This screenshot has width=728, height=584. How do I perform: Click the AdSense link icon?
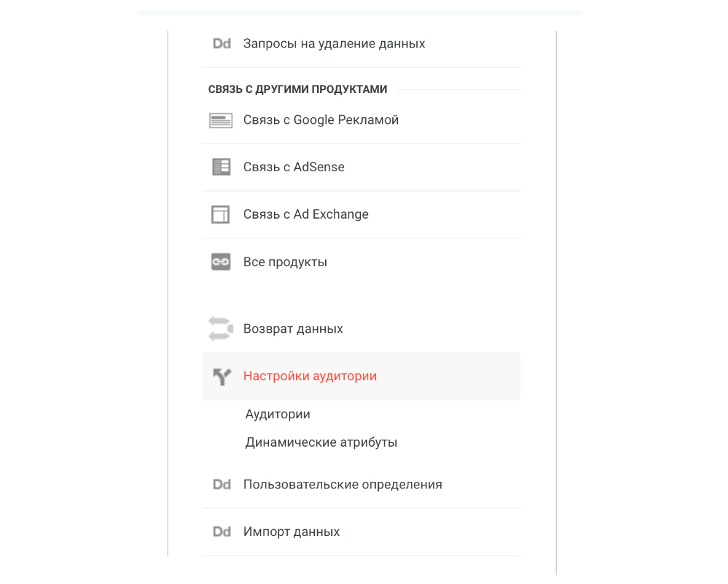click(x=221, y=167)
